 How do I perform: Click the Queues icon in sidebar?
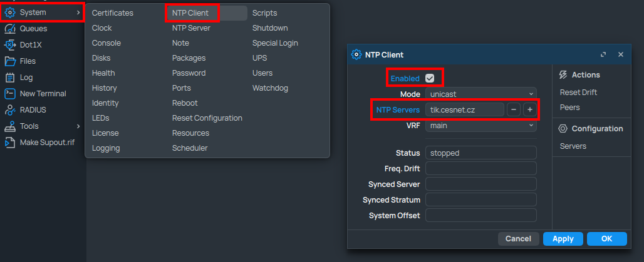pyautogui.click(x=10, y=29)
